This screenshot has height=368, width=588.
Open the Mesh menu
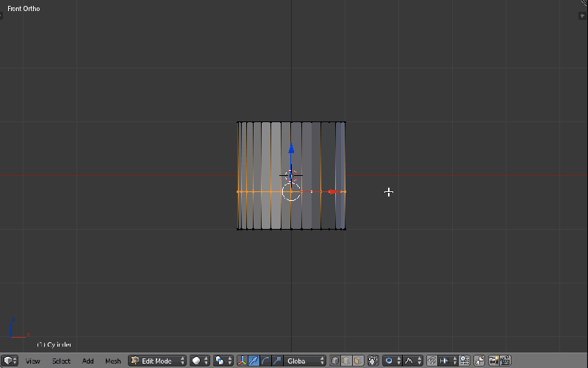click(113, 361)
